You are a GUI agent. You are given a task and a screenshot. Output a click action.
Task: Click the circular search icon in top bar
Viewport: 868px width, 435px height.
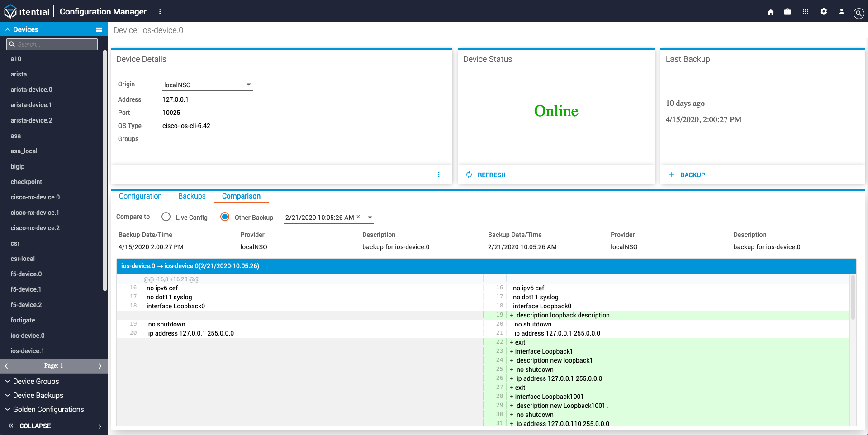pyautogui.click(x=859, y=13)
